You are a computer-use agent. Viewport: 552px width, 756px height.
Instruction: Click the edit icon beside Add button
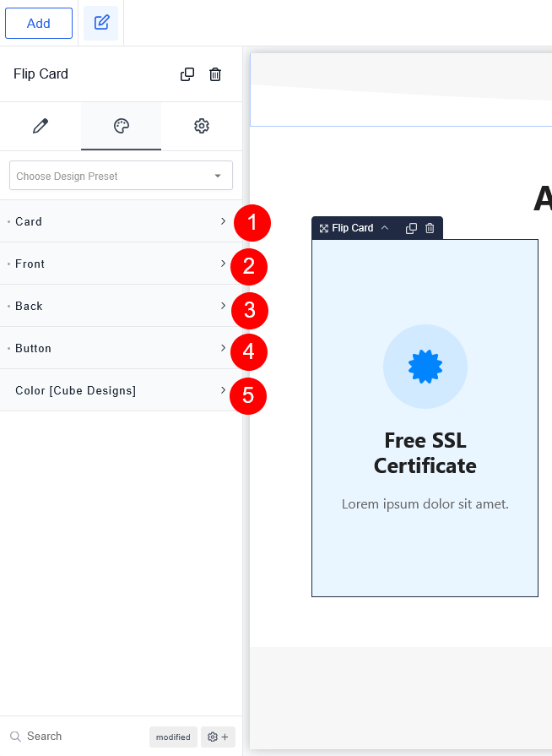[101, 23]
